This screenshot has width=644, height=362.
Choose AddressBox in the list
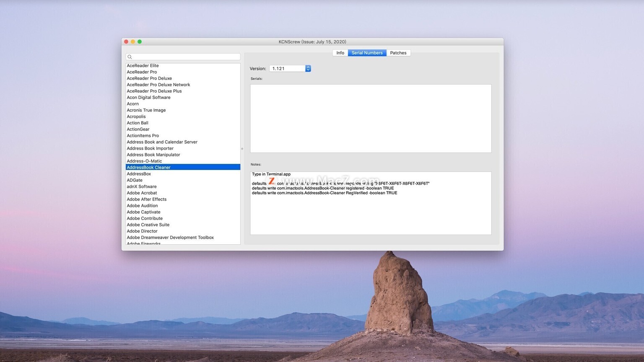tap(183, 174)
